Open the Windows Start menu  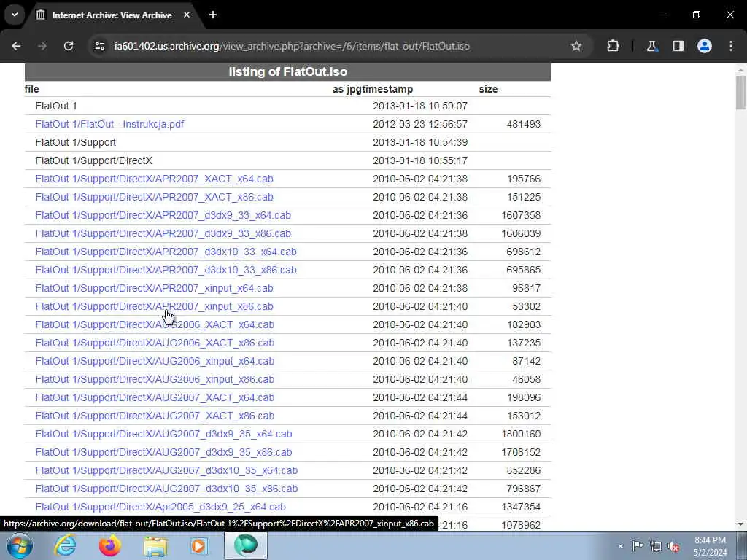pos(20,545)
